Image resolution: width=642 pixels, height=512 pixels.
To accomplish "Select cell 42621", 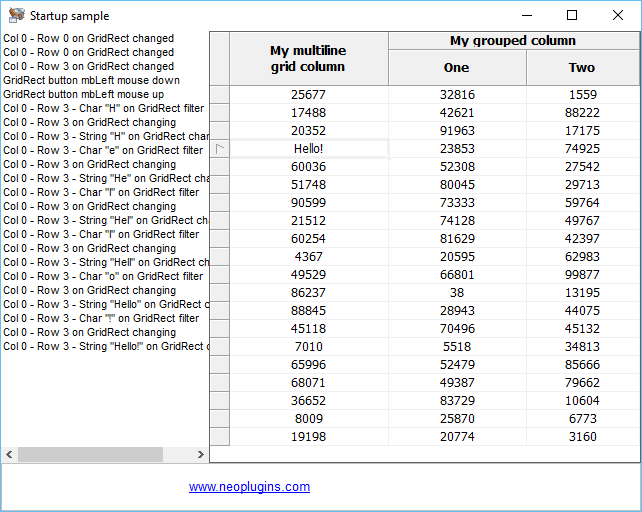I will point(457,113).
